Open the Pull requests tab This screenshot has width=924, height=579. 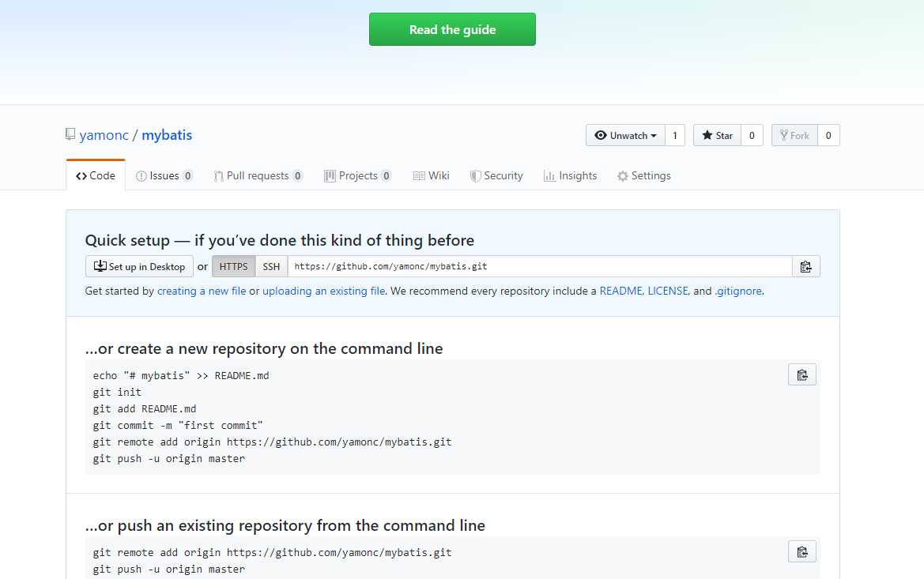[258, 176]
